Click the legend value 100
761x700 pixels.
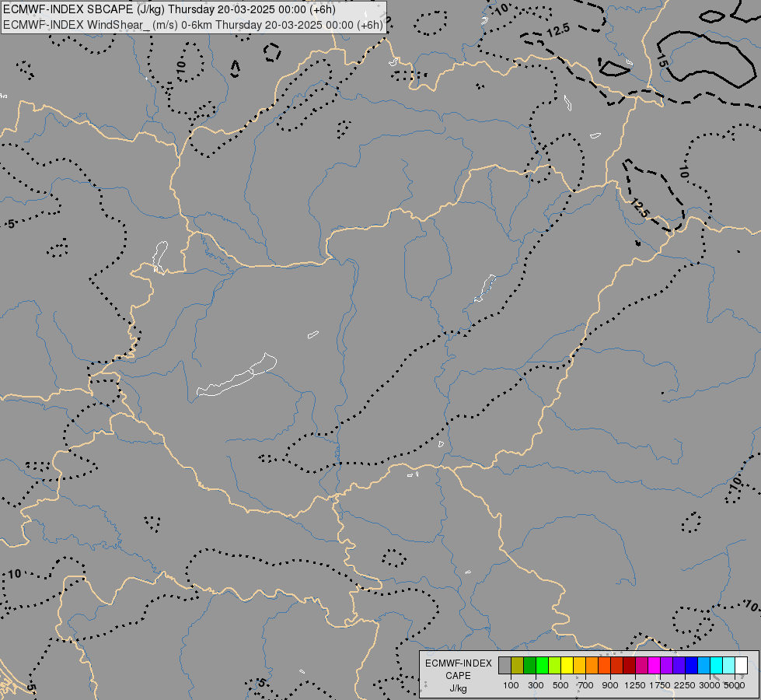coord(511,685)
